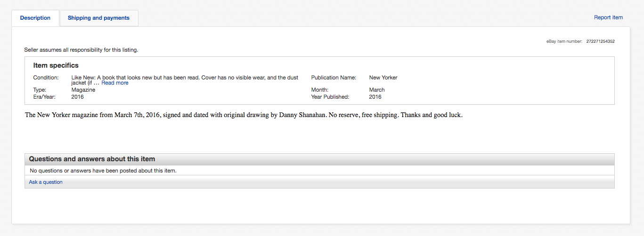The image size is (644, 236).
Task: Click the Condition label
Action: click(x=46, y=78)
